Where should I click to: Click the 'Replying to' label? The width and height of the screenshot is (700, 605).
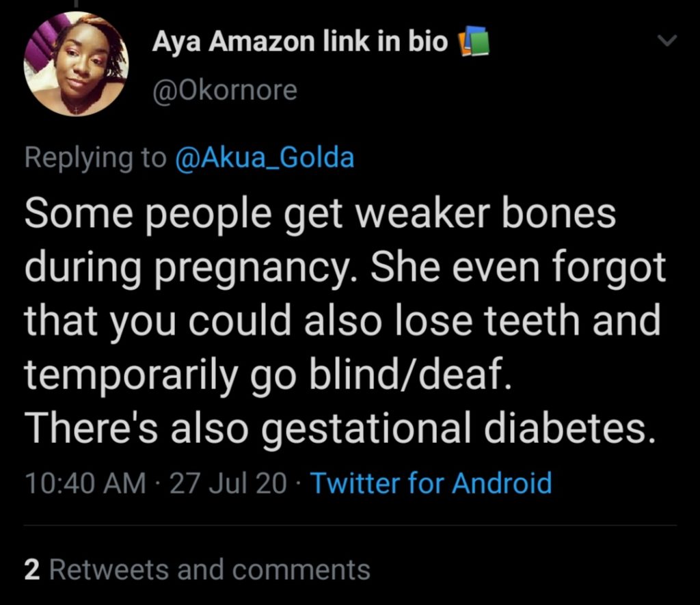[x=95, y=158]
